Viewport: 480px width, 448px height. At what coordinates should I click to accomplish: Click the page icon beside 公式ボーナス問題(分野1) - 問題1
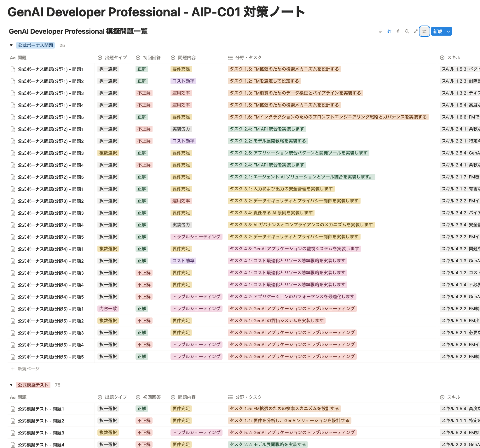[13, 69]
